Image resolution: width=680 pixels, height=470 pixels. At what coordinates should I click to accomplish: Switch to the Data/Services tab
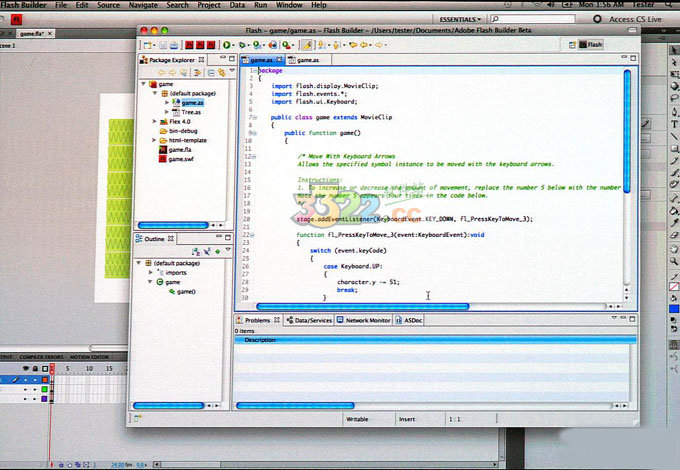point(309,320)
